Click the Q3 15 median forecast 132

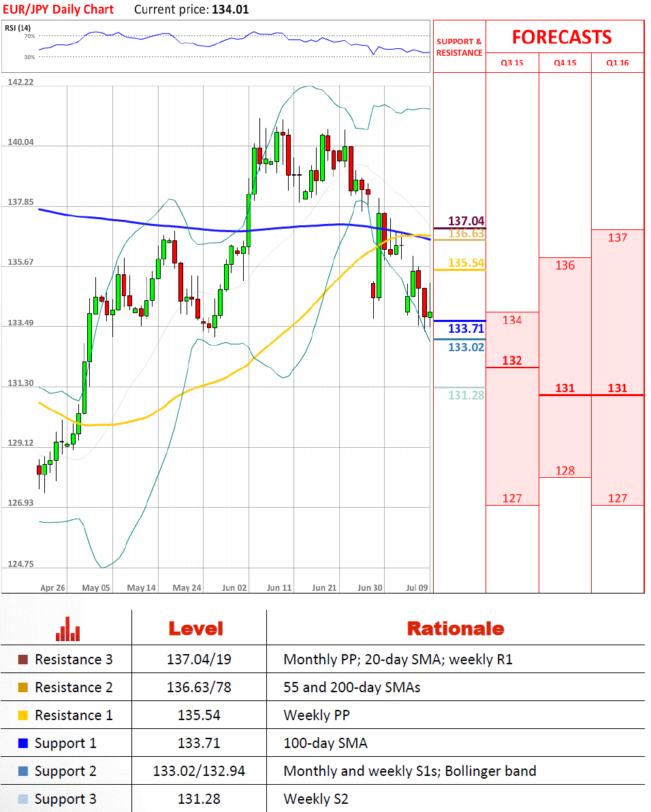[x=512, y=361]
